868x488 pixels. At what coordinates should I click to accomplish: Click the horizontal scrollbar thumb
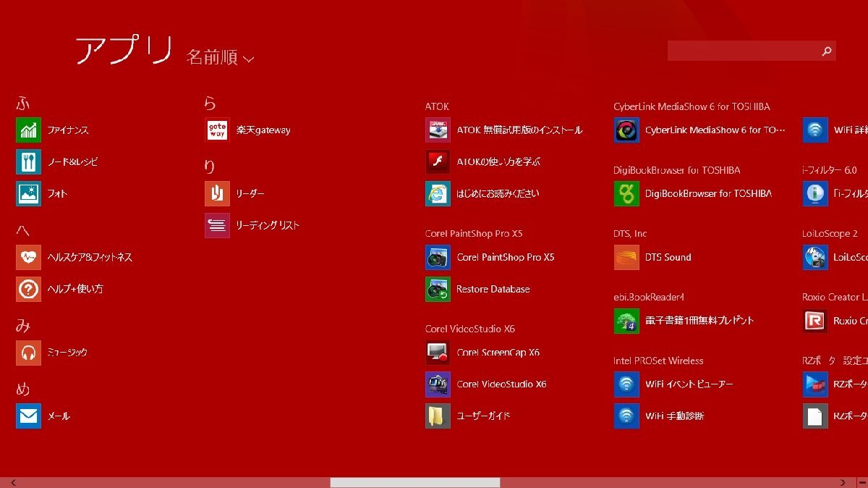coord(414,482)
